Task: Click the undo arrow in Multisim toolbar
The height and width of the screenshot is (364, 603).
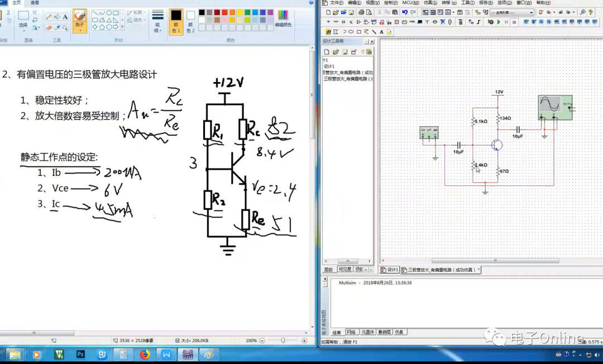Action: [x=404, y=12]
